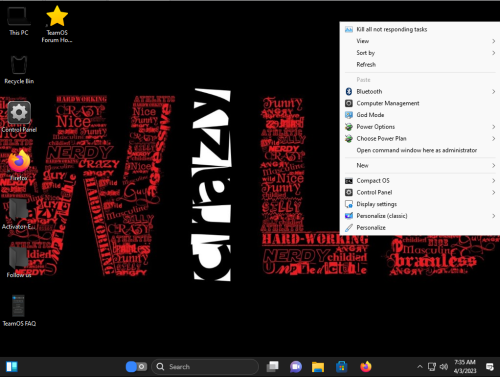Choose Kill all not responding tasks
This screenshot has height=377, width=500.
[x=420, y=29]
